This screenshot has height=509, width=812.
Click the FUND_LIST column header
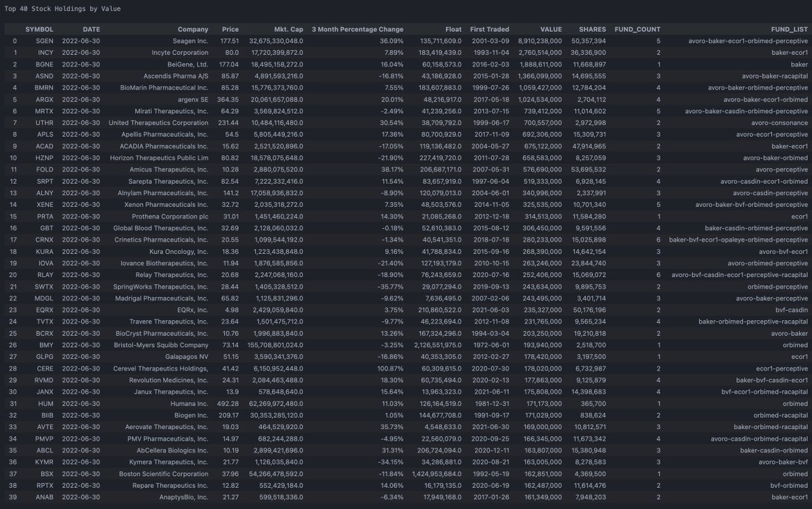789,29
